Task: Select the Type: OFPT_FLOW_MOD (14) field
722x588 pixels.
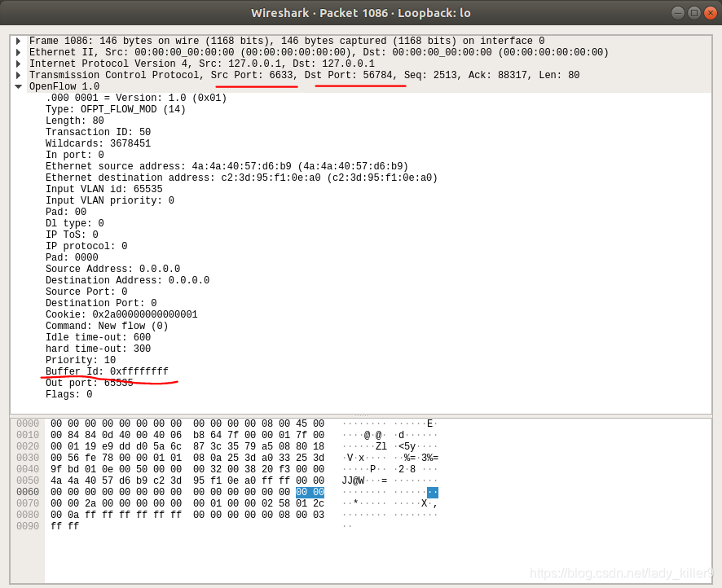Action: click(x=116, y=109)
